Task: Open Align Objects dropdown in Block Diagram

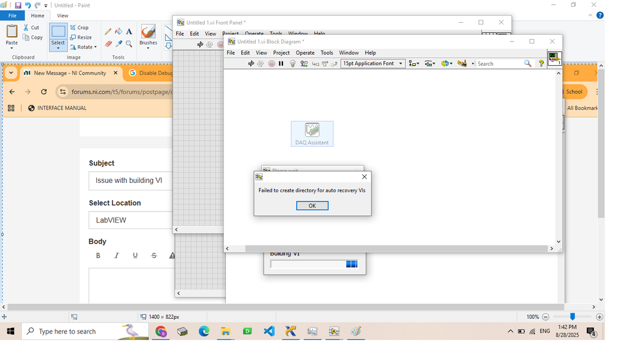Action: (x=413, y=63)
